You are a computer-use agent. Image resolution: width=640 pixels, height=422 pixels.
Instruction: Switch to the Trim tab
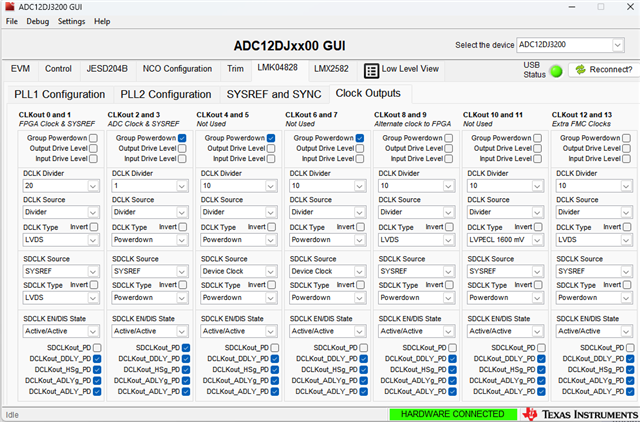tap(236, 69)
